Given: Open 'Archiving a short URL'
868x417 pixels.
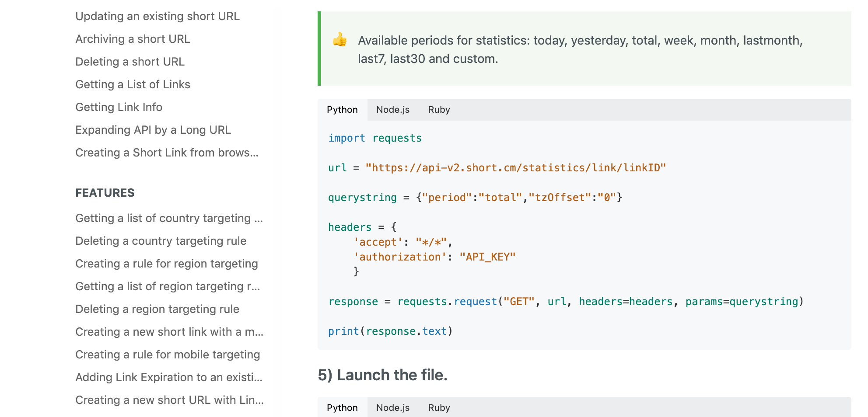Looking at the screenshot, I should (x=133, y=39).
